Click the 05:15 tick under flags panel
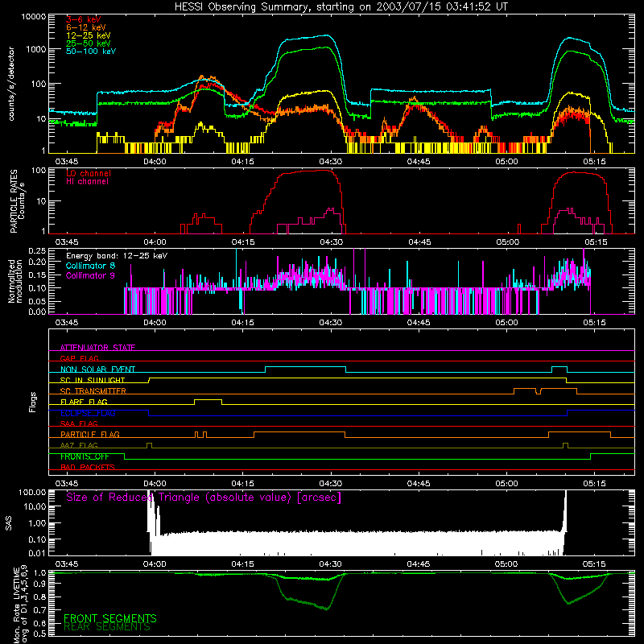Screen dimensions: 644x644 594,484
